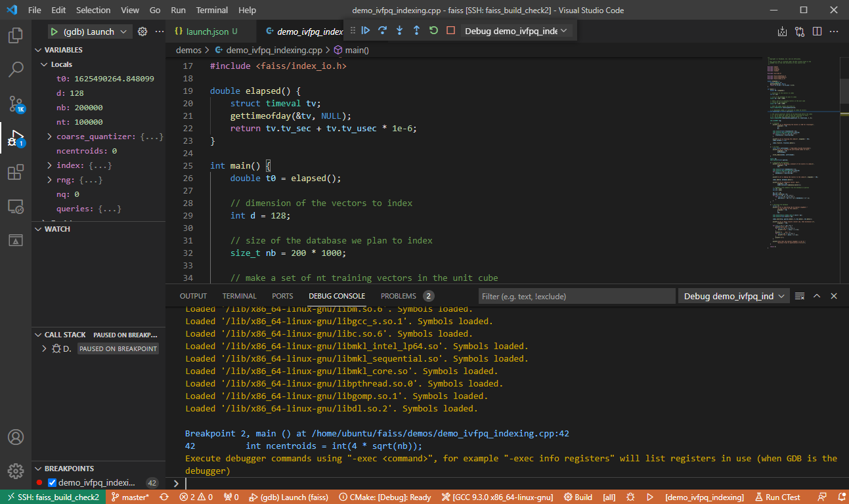Switch to the PORTS panel tab
849x504 pixels.
[x=282, y=296]
